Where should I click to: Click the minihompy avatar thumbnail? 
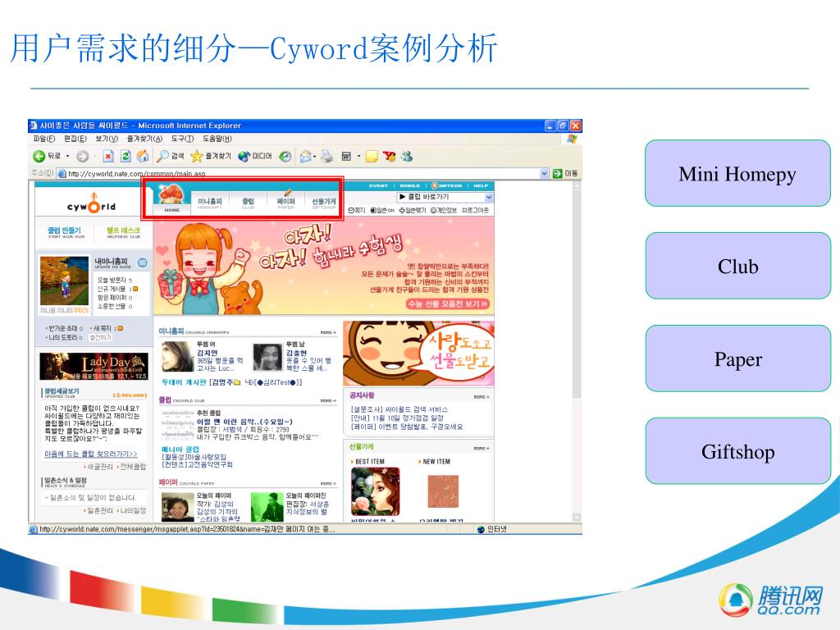click(x=64, y=281)
